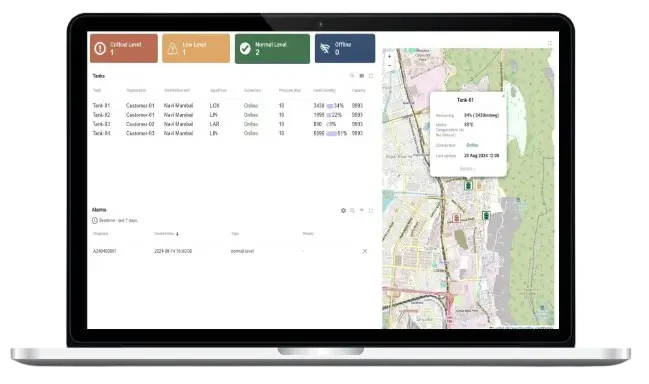Search alarms with the magnifier icon
This screenshot has width=649, height=384.
pyautogui.click(x=352, y=211)
